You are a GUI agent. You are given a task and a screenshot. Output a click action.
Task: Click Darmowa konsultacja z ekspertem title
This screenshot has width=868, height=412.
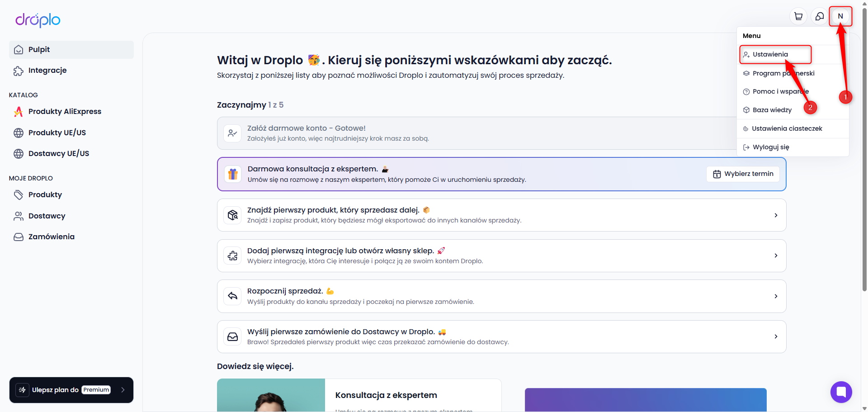[x=313, y=169]
